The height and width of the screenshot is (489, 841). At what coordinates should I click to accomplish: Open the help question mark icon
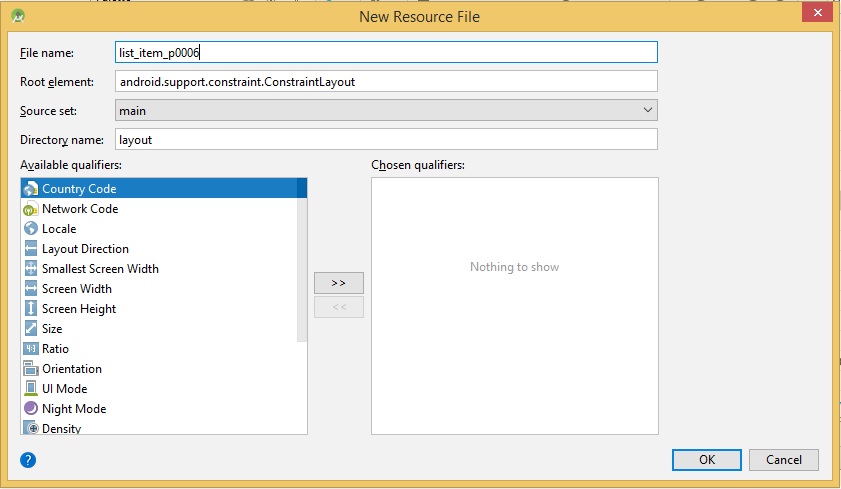(28, 460)
